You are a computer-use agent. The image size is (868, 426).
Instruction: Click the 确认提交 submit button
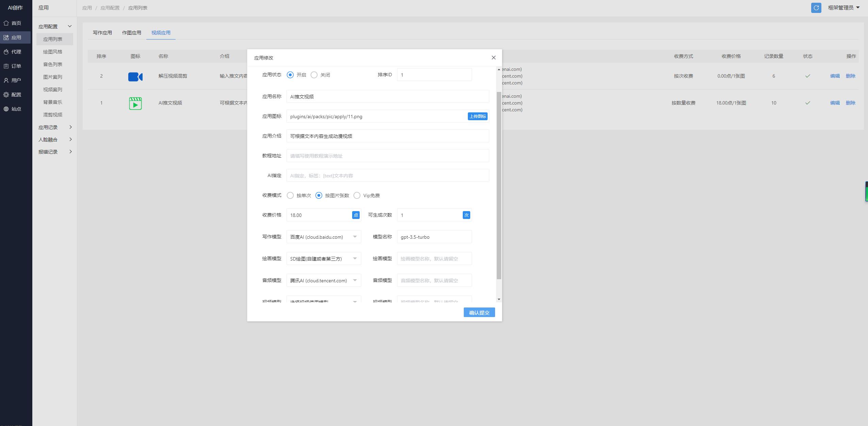(x=479, y=313)
